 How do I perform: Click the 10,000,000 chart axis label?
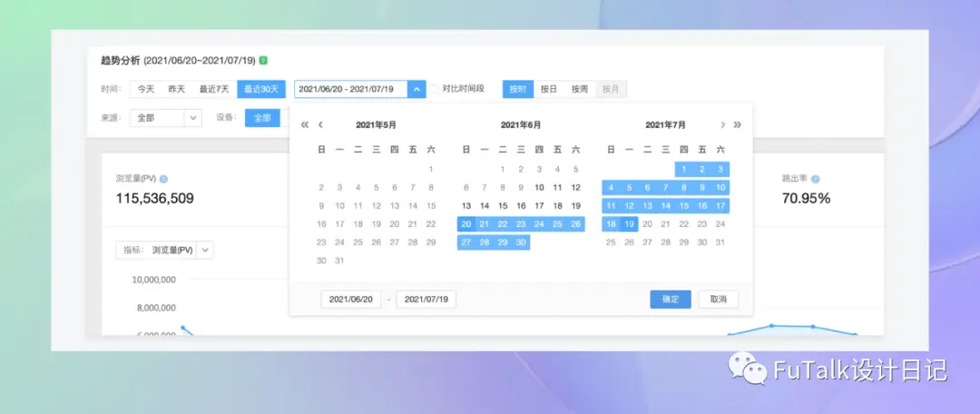coord(153,280)
